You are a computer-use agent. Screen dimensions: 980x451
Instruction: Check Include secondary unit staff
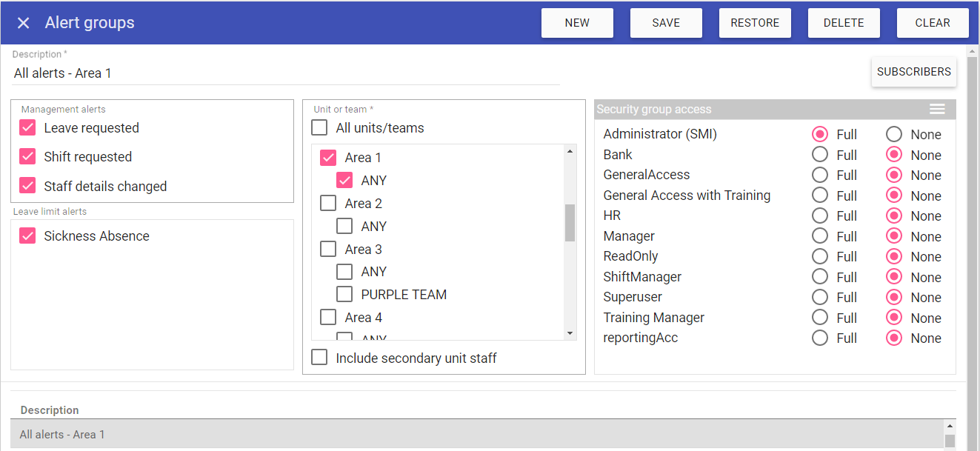tap(319, 358)
